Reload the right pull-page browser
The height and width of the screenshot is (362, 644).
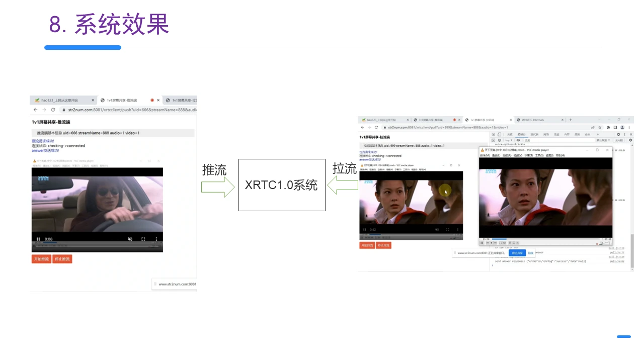[376, 127]
